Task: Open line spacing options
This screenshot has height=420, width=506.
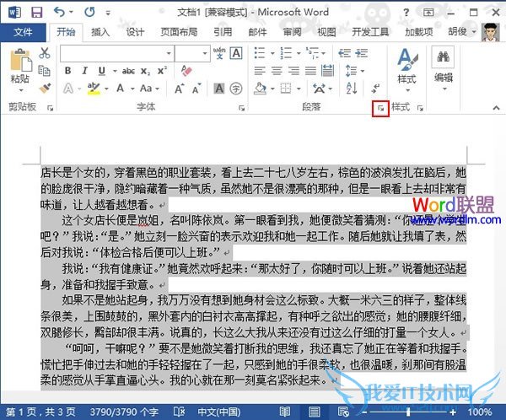Action: point(354,71)
